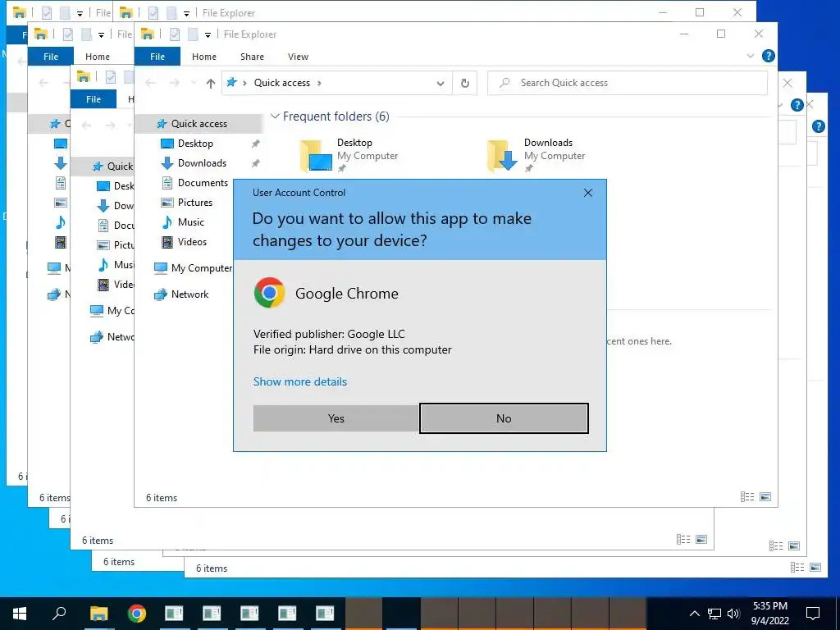This screenshot has width=840, height=630.
Task: Open notification center icon
Action: pos(813,614)
